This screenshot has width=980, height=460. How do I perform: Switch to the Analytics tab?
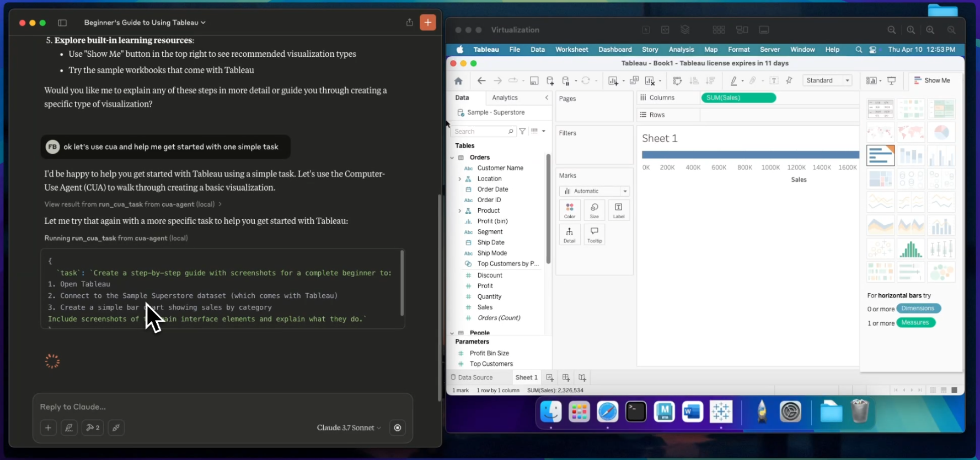(x=505, y=98)
